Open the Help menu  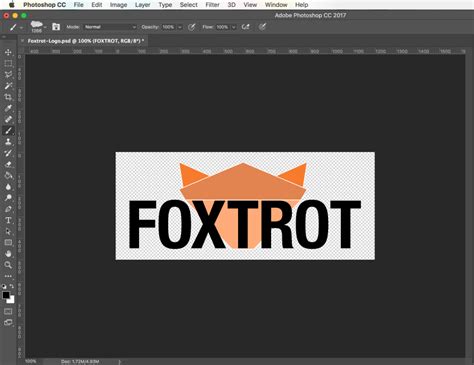(x=301, y=5)
